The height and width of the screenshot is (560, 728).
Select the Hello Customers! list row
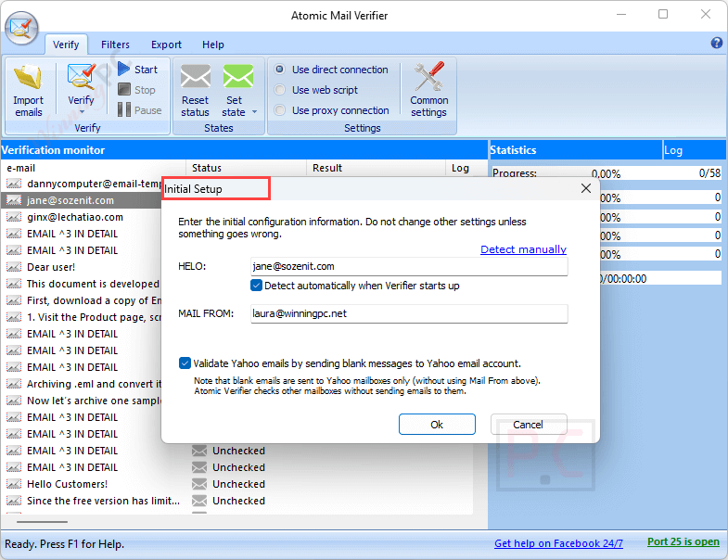236,484
